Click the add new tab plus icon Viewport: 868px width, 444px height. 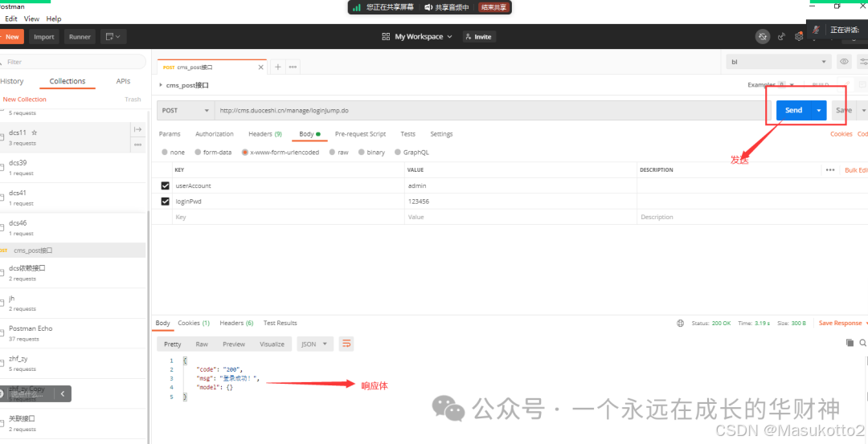[x=278, y=67]
